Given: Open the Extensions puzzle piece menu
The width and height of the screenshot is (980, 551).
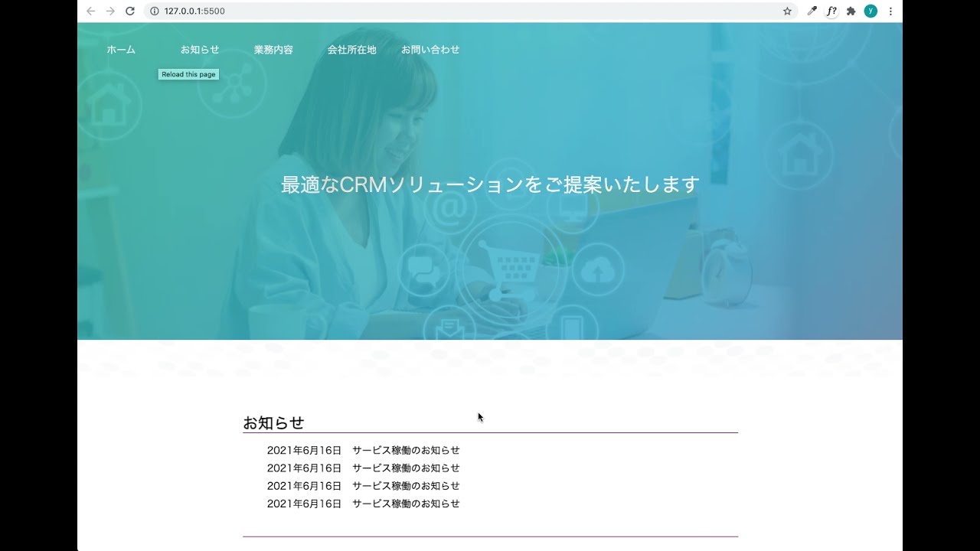Looking at the screenshot, I should [851, 11].
